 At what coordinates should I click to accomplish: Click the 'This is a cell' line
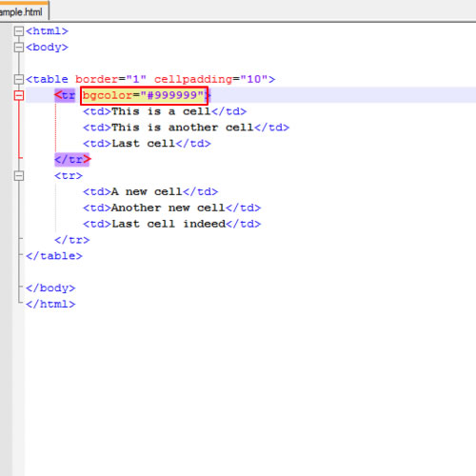(x=165, y=111)
